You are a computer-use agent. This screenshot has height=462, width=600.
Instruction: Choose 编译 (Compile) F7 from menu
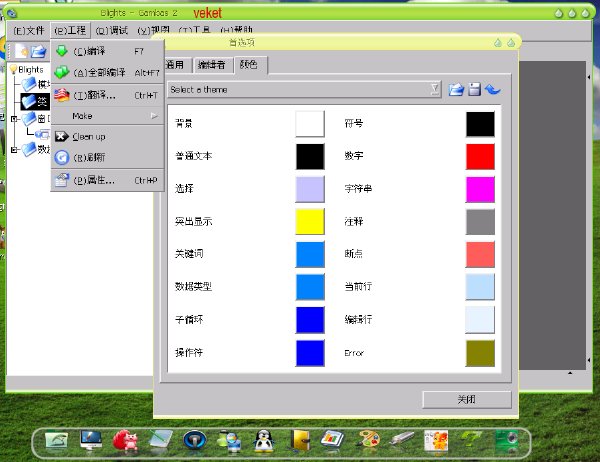(x=108, y=51)
